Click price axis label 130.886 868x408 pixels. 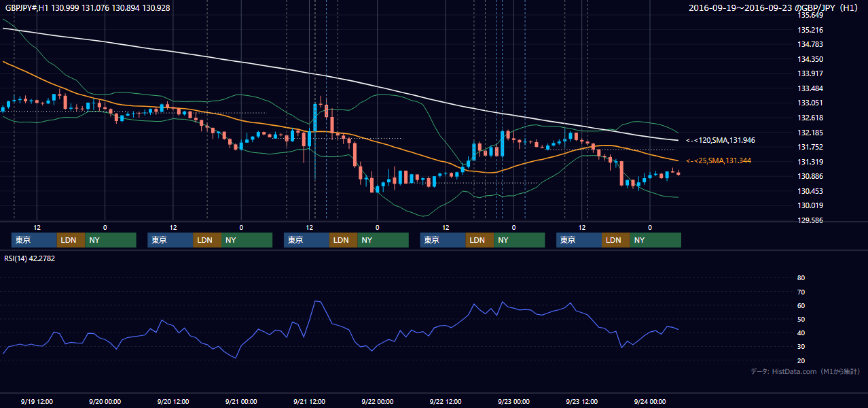point(810,176)
